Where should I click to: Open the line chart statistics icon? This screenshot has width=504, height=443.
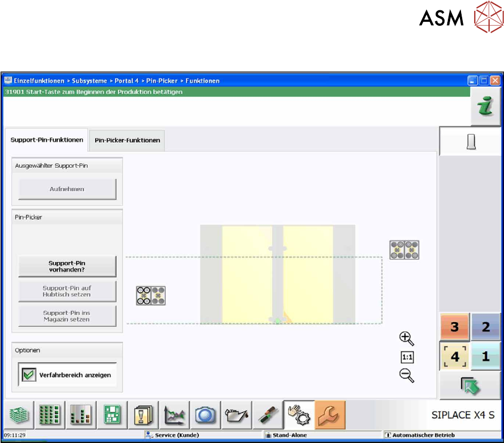click(174, 415)
